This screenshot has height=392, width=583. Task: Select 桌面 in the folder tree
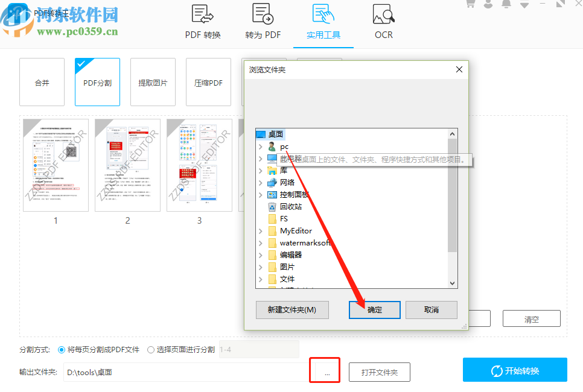[276, 134]
